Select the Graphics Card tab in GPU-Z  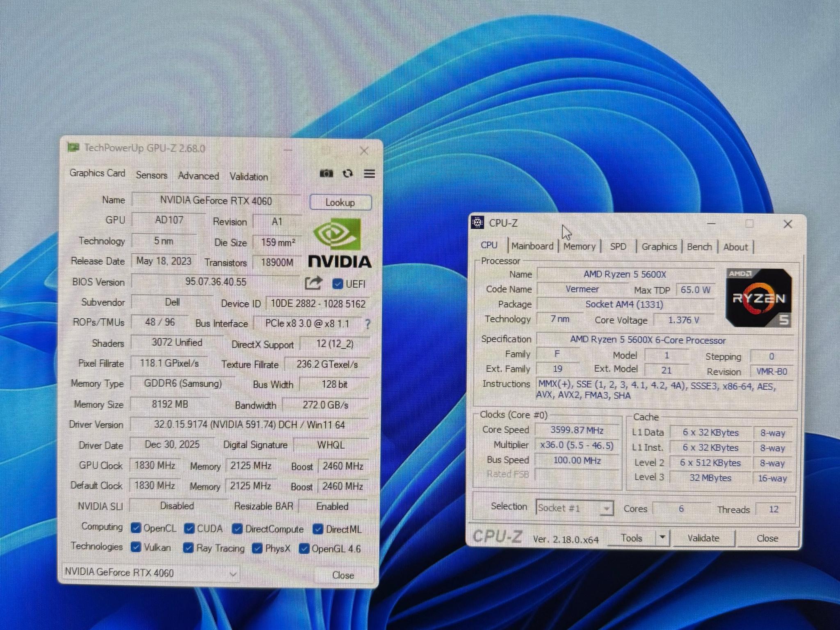[97, 173]
